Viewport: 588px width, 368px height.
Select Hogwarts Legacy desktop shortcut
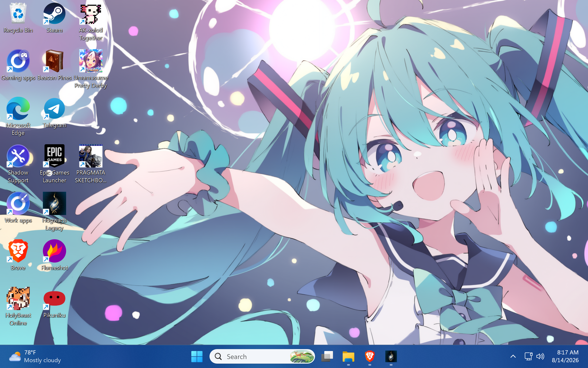[x=54, y=211]
